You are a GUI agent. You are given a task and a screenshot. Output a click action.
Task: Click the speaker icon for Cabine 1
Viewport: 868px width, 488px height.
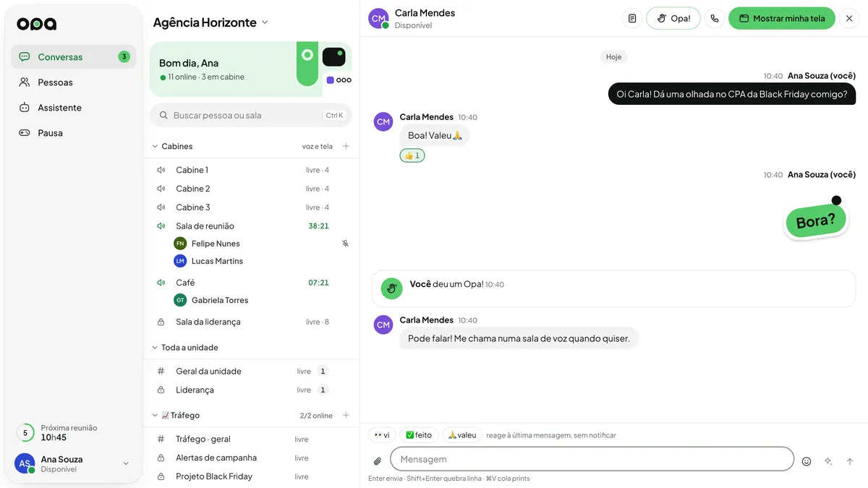tap(161, 170)
